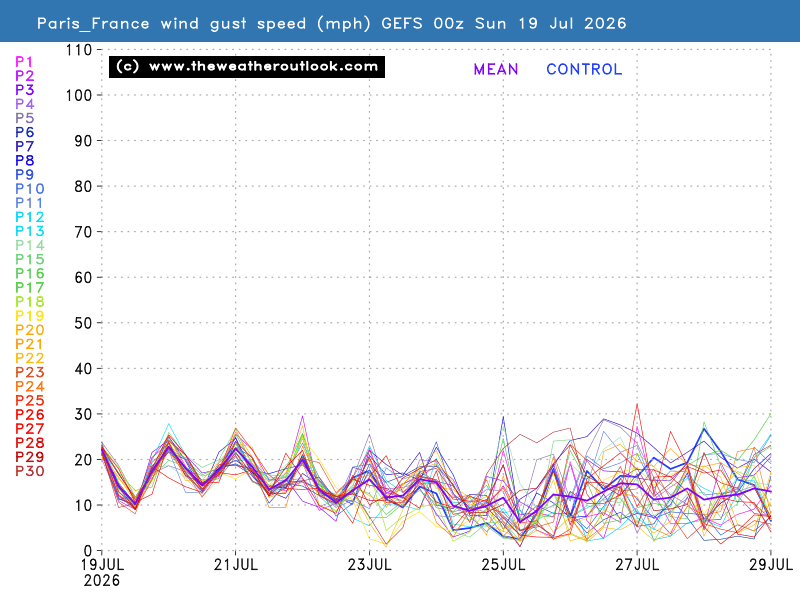This screenshot has width=800, height=600.
Task: Click the P13 legend label
Action: click(x=30, y=231)
